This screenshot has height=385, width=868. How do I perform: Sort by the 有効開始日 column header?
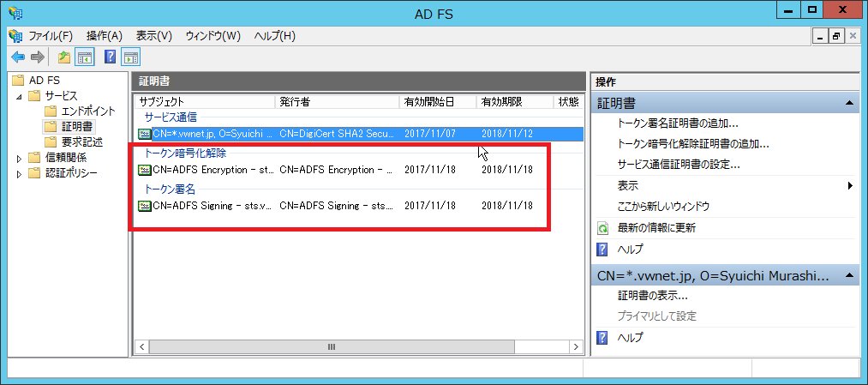coord(438,102)
